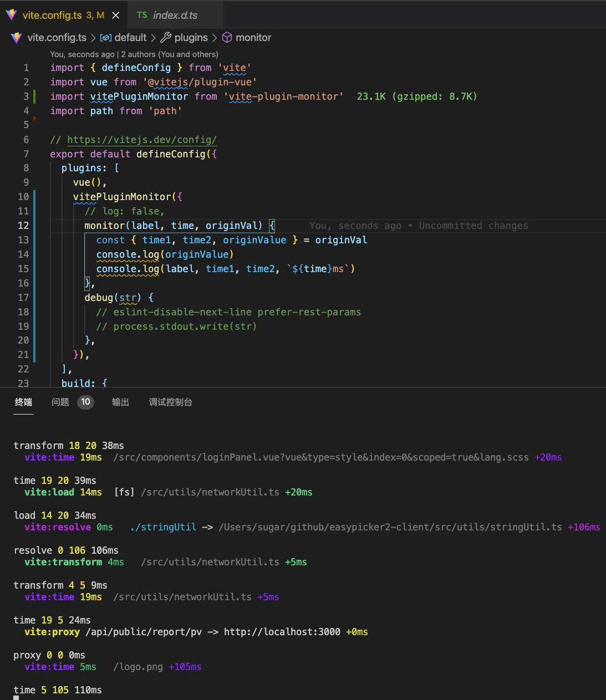The width and height of the screenshot is (606, 700).
Task: Click the Vite icon in the breadcrumb
Action: 17,38
